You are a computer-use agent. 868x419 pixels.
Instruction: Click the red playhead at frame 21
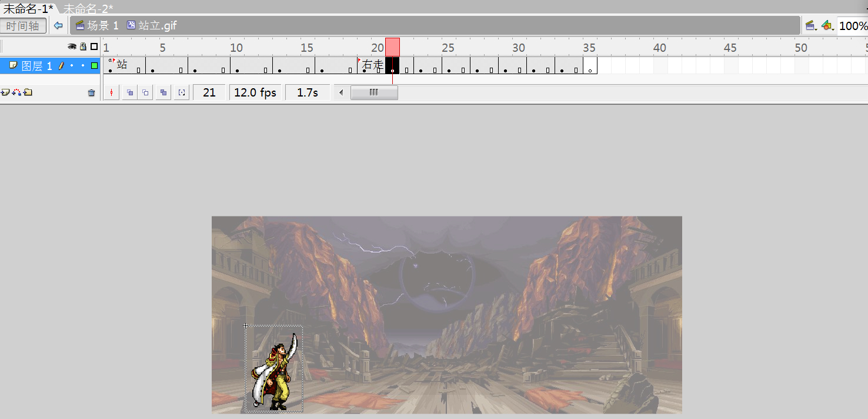392,47
